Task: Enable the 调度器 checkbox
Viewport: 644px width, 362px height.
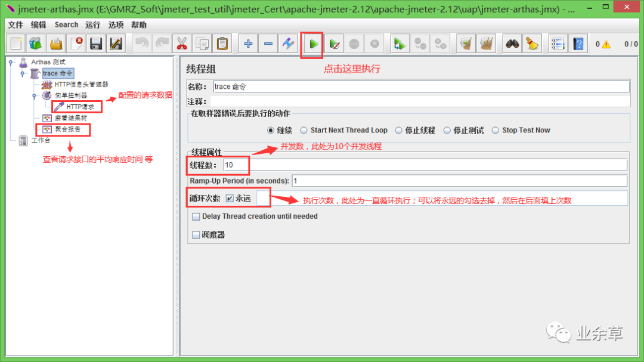Action: pos(196,235)
